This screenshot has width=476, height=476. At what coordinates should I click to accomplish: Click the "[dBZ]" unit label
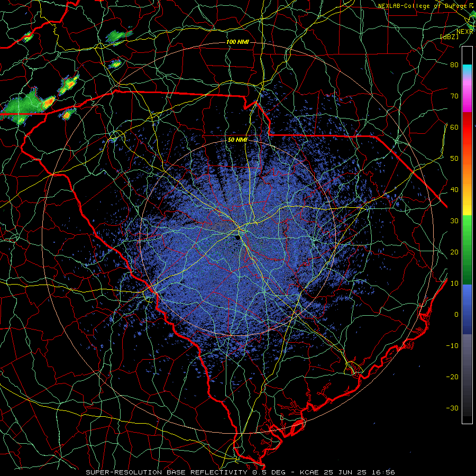(x=449, y=36)
